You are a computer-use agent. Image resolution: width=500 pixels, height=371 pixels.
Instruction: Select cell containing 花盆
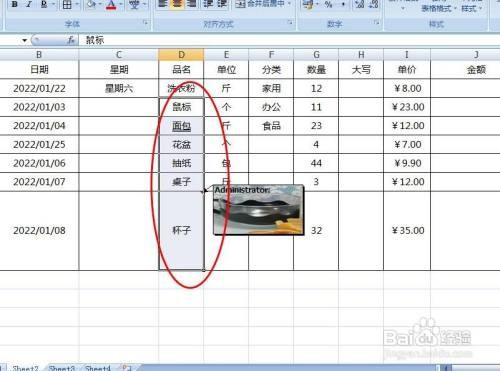click(x=181, y=144)
